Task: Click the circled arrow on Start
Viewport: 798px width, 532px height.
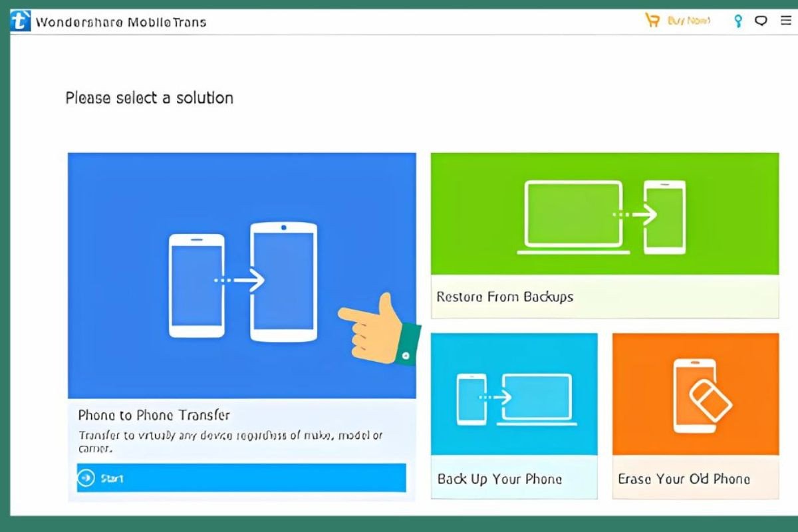Action: coord(86,477)
